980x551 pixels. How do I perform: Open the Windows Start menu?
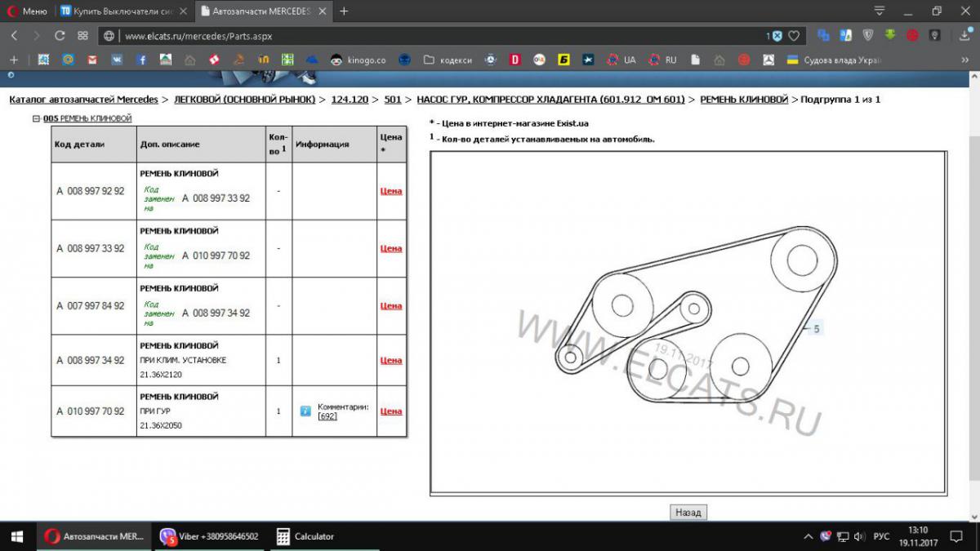[x=18, y=536]
